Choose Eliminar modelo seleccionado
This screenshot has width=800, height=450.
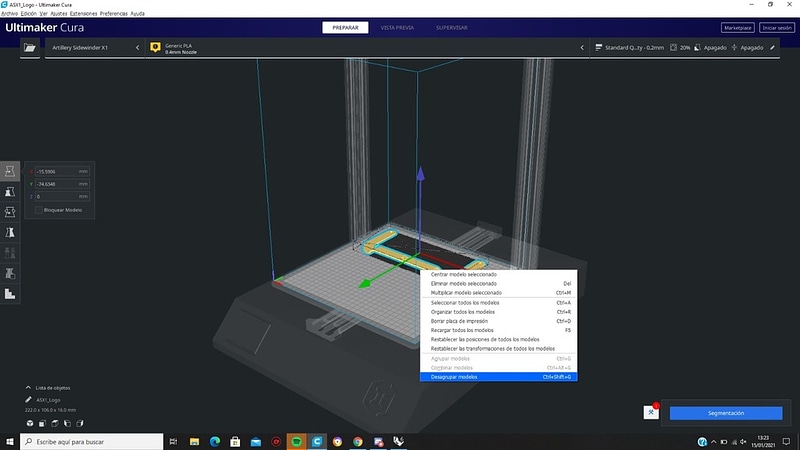pyautogui.click(x=498, y=284)
